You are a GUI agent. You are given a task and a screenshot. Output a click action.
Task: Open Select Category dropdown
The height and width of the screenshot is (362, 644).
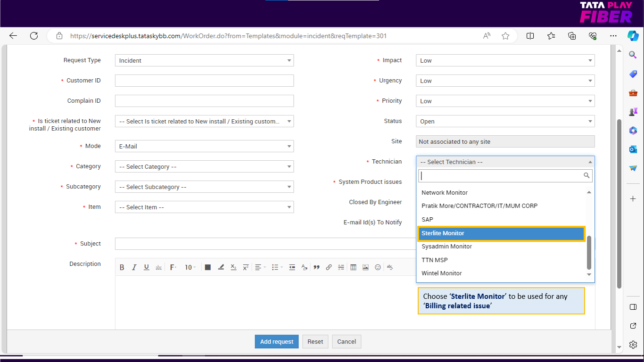coord(204,166)
